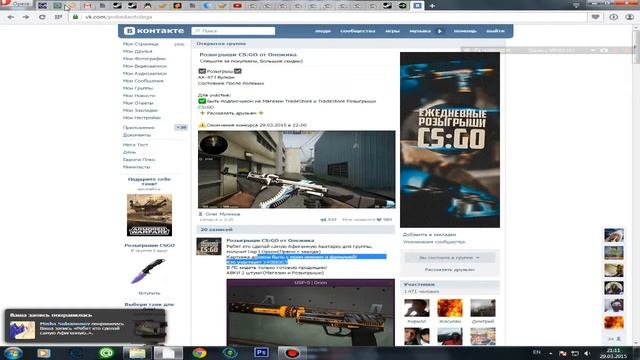The width and height of the screenshot is (640, 360).
Task: Like the giveaway post with the heart
Action: 379,220
